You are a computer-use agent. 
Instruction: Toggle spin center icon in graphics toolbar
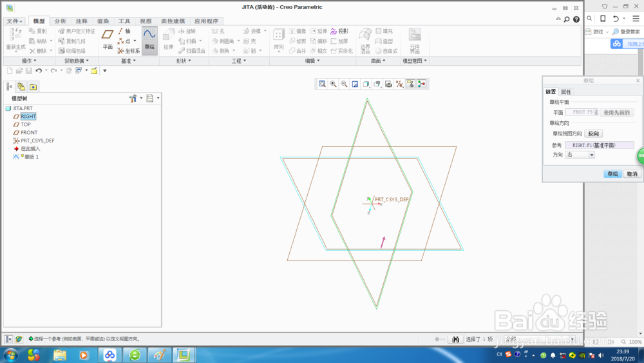pyautogui.click(x=421, y=84)
